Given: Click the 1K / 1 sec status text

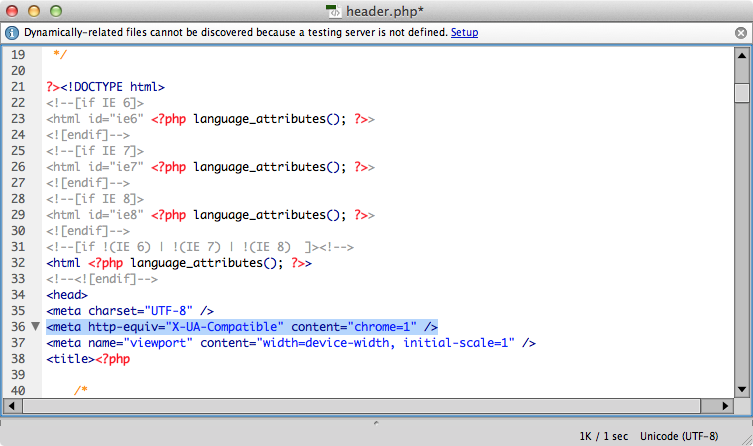Looking at the screenshot, I should pyautogui.click(x=604, y=436).
